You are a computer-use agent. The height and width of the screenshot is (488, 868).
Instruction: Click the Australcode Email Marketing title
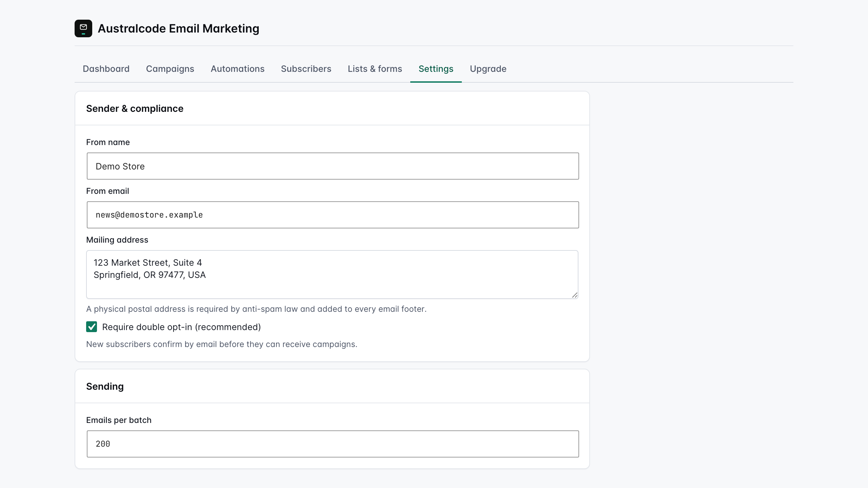point(179,28)
